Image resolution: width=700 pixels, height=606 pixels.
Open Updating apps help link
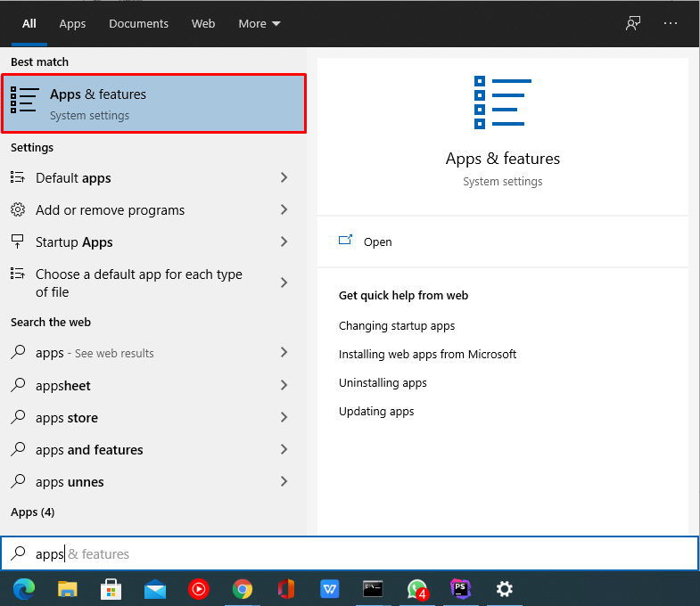click(376, 412)
